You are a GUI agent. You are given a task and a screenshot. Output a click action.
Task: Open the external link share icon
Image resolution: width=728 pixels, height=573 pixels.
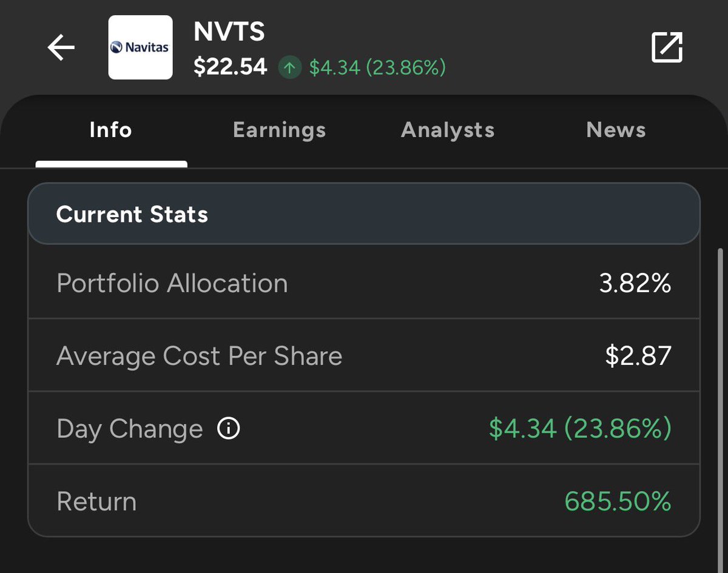(x=667, y=47)
